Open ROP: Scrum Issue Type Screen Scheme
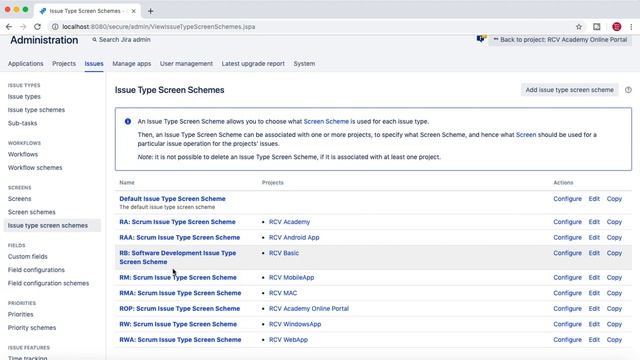 (x=180, y=309)
